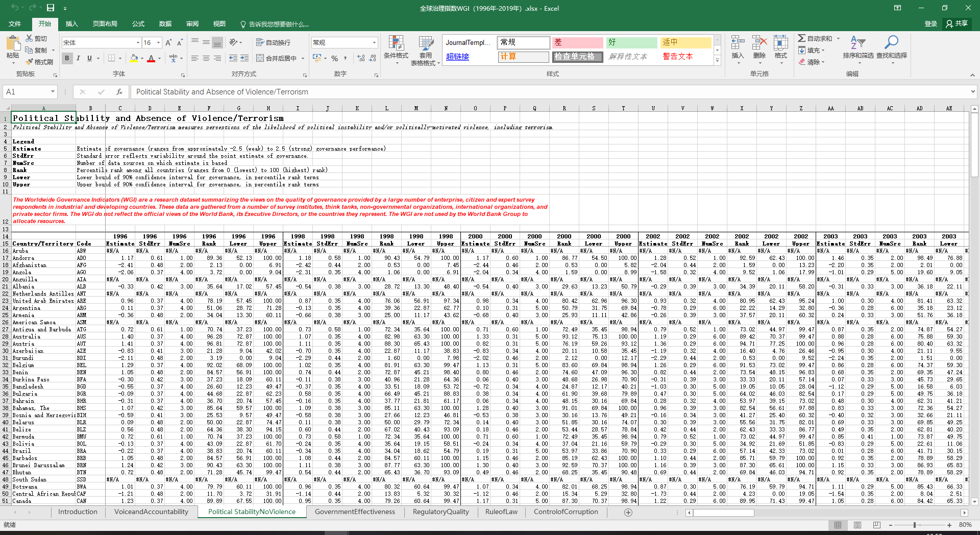Screen dimensions: 980x535
Task: Click the decrease decimal icon
Action: click(x=373, y=59)
